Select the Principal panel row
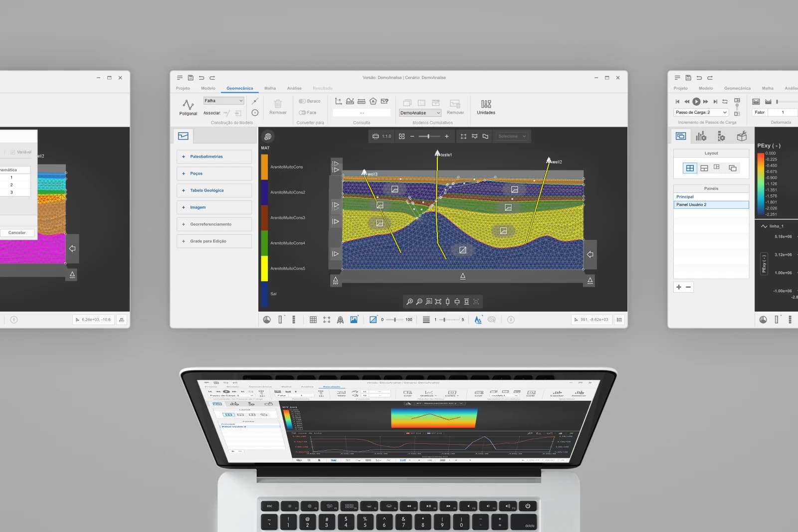The width and height of the screenshot is (798, 532). (x=711, y=197)
